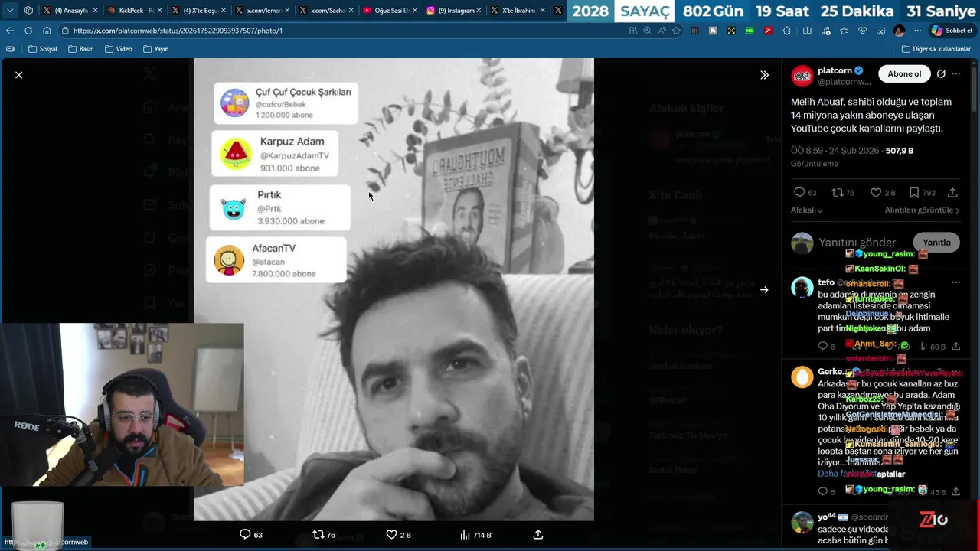Screen dimensions: 980x551
Task: Collapse the side panel with double chevron
Action: tap(764, 75)
